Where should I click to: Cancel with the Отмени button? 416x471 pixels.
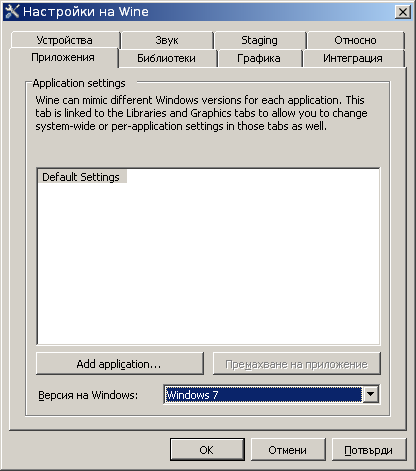(288, 450)
